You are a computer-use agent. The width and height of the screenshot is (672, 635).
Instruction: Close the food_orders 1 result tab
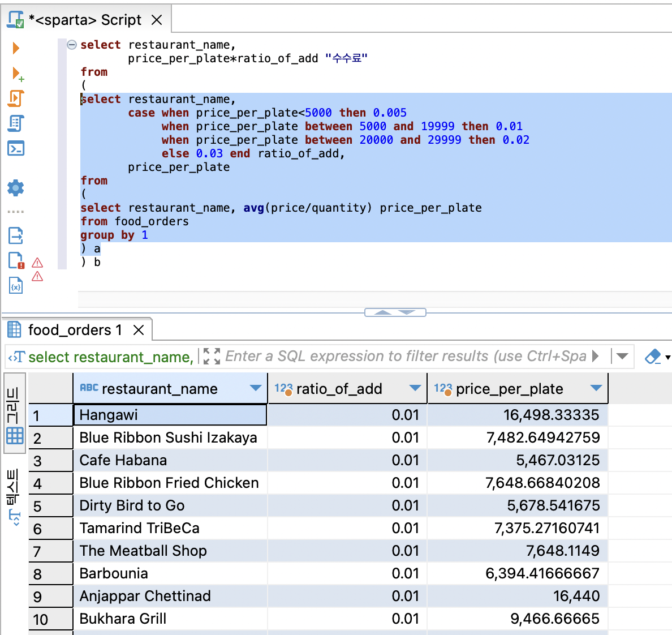[138, 330]
